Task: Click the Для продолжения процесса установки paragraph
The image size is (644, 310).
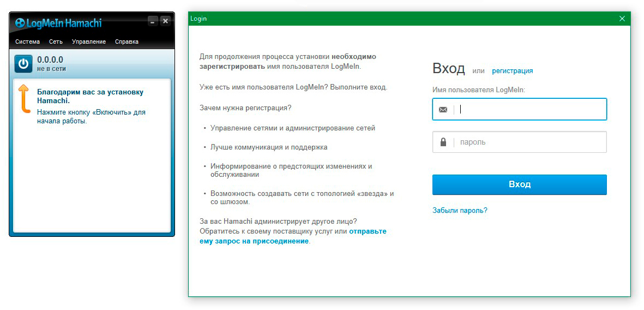Action: point(288,61)
